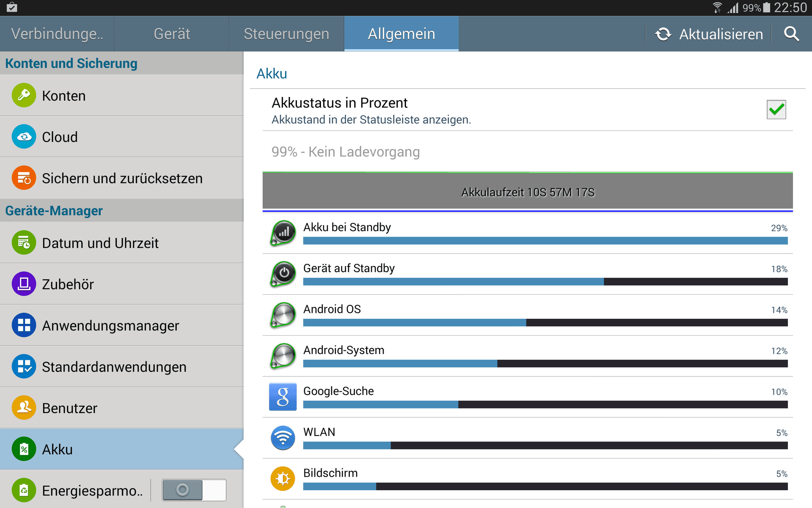Open the Anwendungsmanager grid icon

pos(24,325)
